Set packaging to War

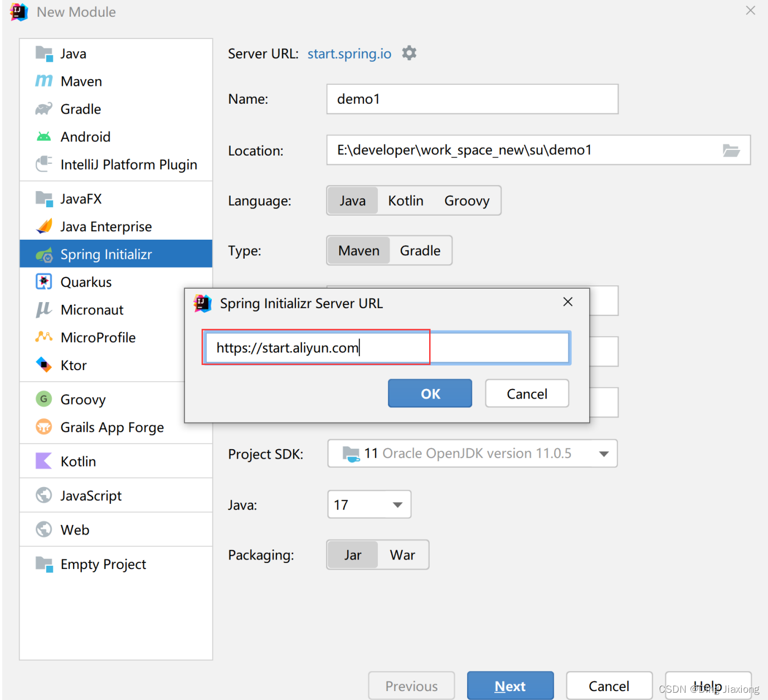pyautogui.click(x=402, y=555)
